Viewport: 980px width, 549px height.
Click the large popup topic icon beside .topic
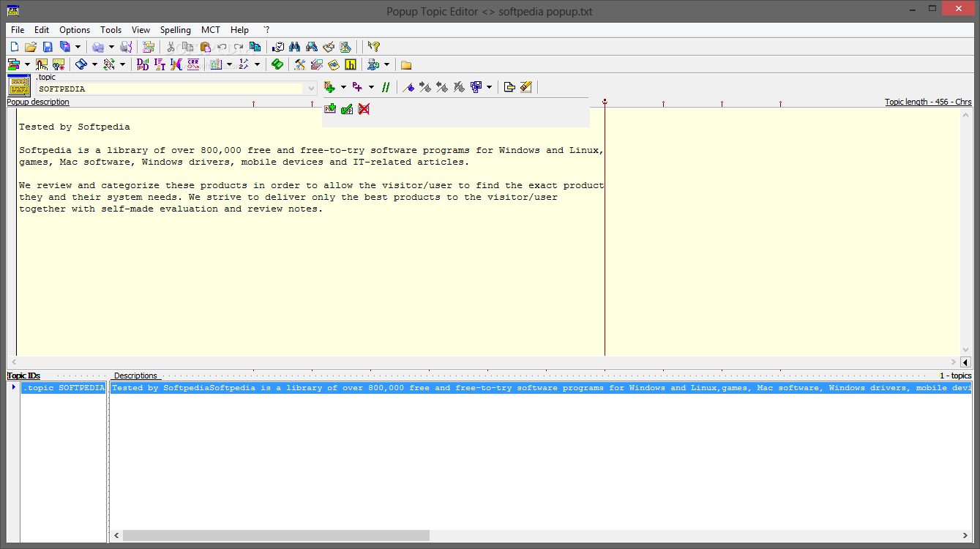pyautogui.click(x=19, y=86)
